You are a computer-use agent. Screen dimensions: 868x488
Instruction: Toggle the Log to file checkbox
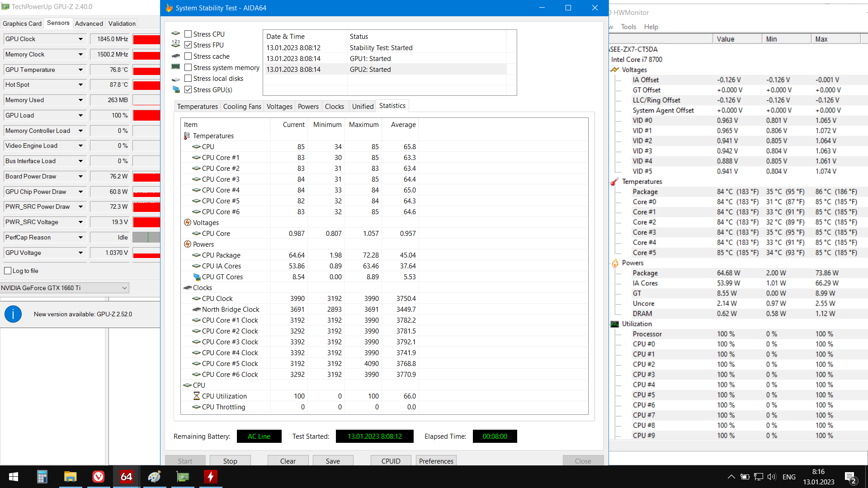pos(8,271)
